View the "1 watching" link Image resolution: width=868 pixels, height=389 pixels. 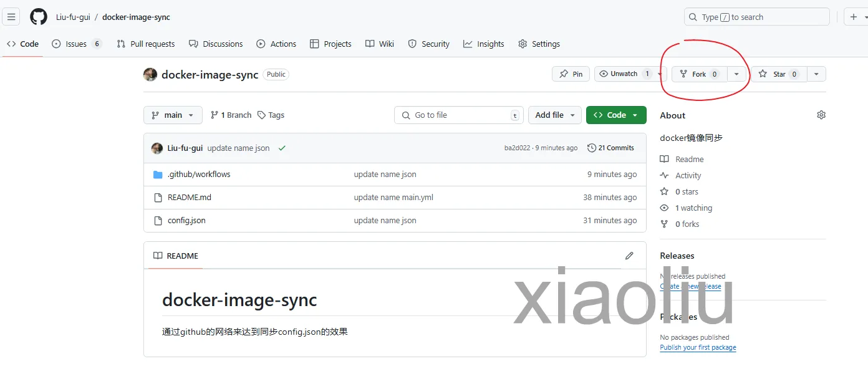click(687, 208)
